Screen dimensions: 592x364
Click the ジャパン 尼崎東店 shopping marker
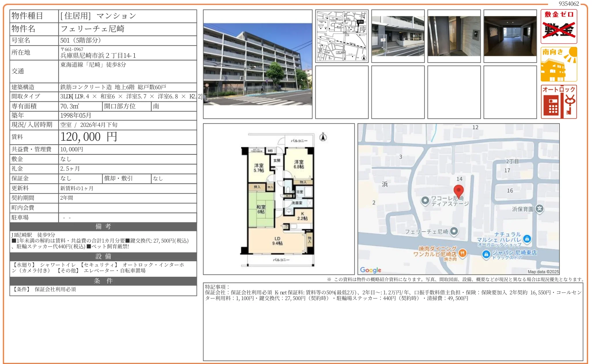coord(486,254)
